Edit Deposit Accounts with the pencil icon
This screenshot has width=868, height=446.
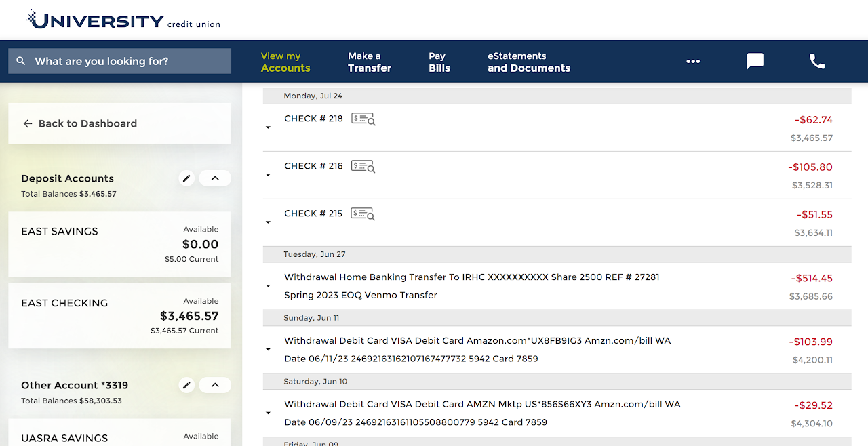pyautogui.click(x=186, y=178)
